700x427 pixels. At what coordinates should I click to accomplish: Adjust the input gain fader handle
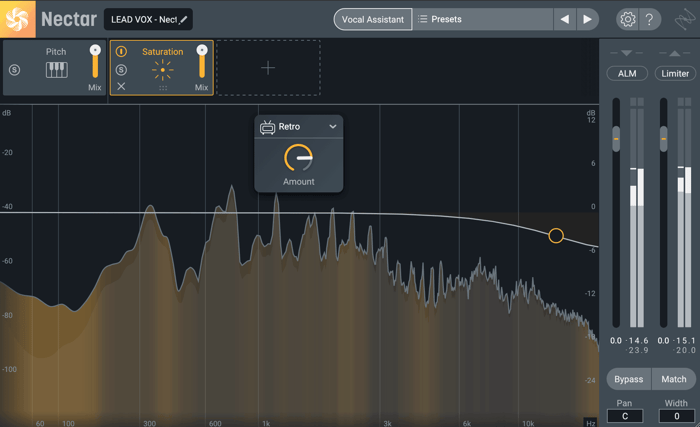[616, 139]
